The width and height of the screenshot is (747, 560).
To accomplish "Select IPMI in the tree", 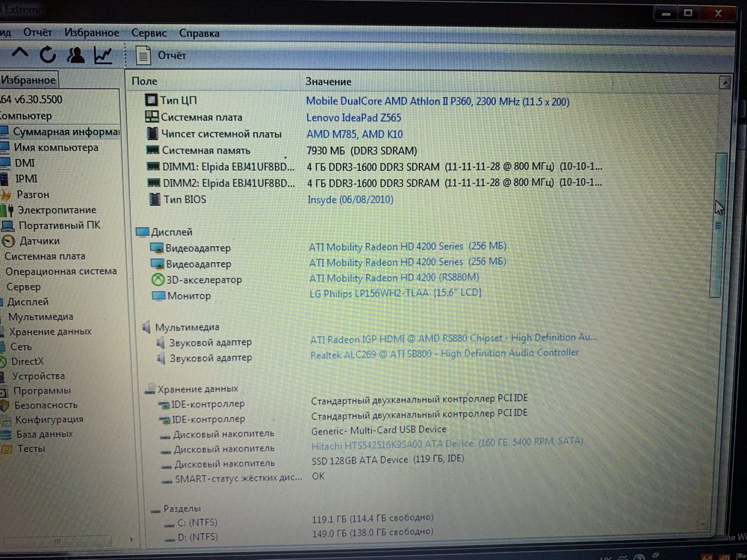I will (x=26, y=178).
